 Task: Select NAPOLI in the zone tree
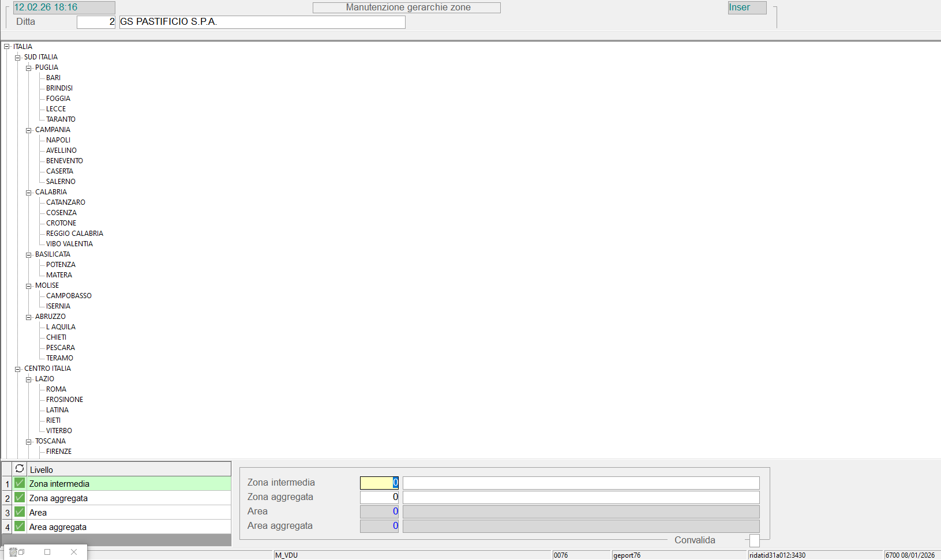click(58, 140)
